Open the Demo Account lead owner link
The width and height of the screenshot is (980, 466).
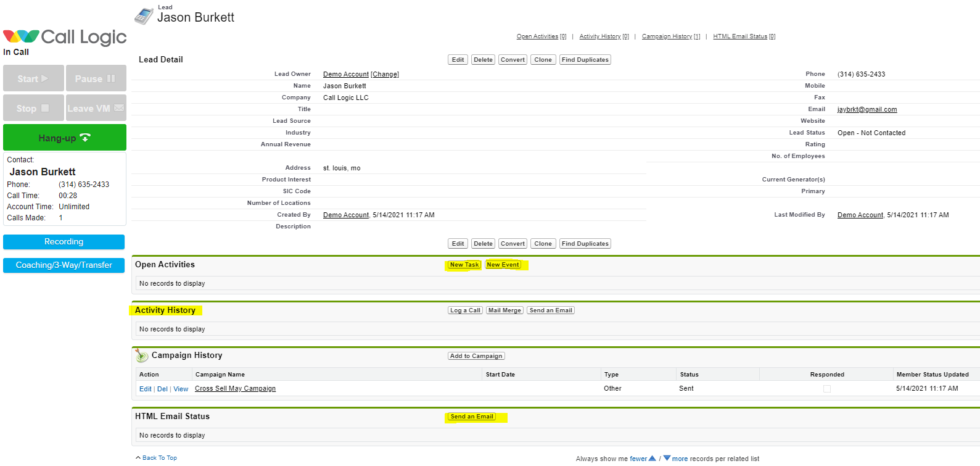pyautogui.click(x=346, y=75)
